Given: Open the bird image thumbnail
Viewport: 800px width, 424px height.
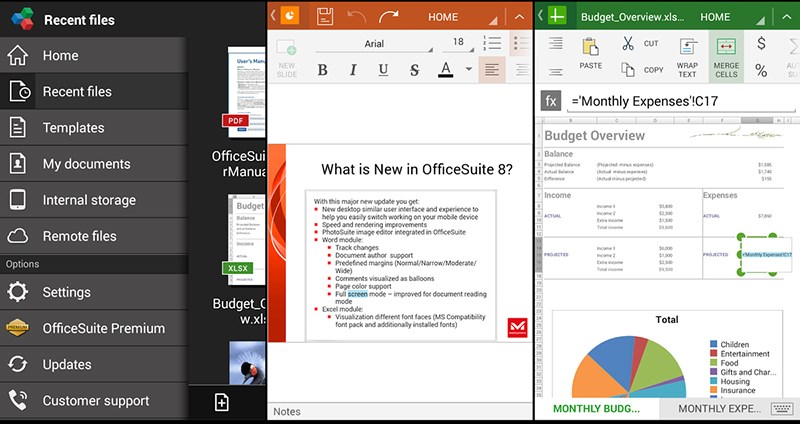Looking at the screenshot, I should (x=247, y=363).
